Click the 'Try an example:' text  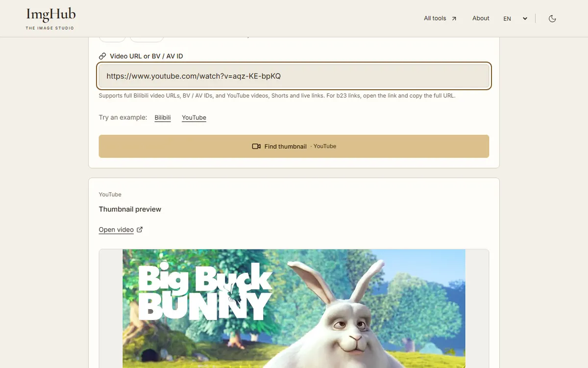click(x=123, y=117)
